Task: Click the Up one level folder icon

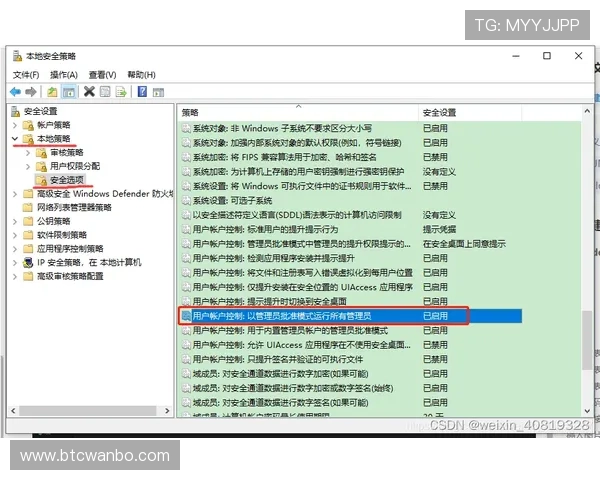Action: tap(52, 92)
